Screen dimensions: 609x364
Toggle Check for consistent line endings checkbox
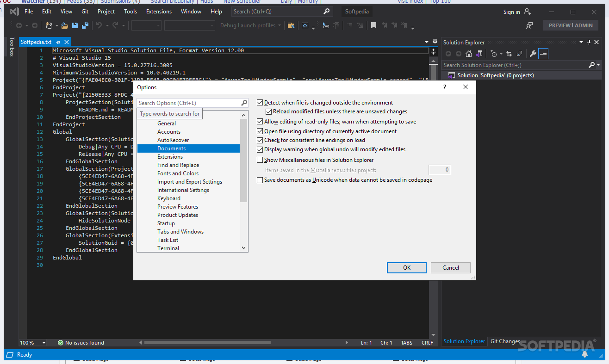(260, 140)
